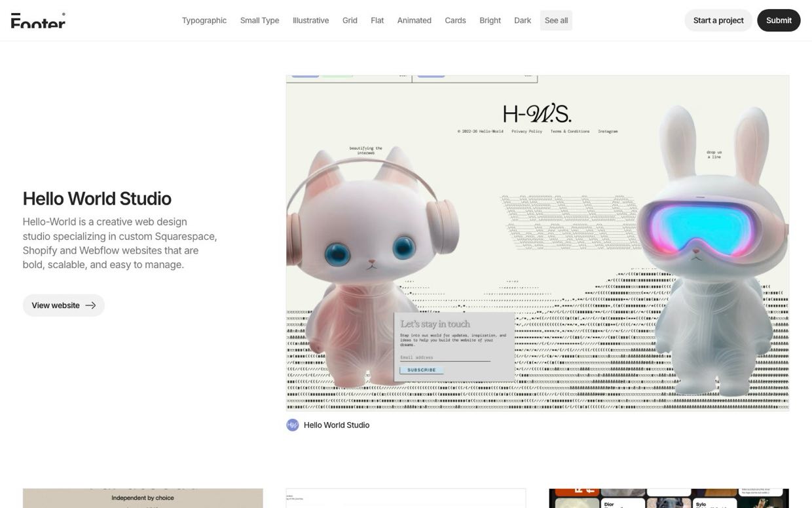Viewport: 812px width, 508px height.
Task: Open the See all categories button
Action: pos(556,20)
